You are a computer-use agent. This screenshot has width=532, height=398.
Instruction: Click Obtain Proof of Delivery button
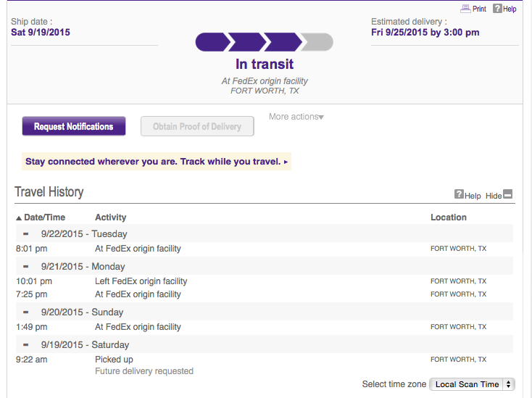[x=196, y=126]
